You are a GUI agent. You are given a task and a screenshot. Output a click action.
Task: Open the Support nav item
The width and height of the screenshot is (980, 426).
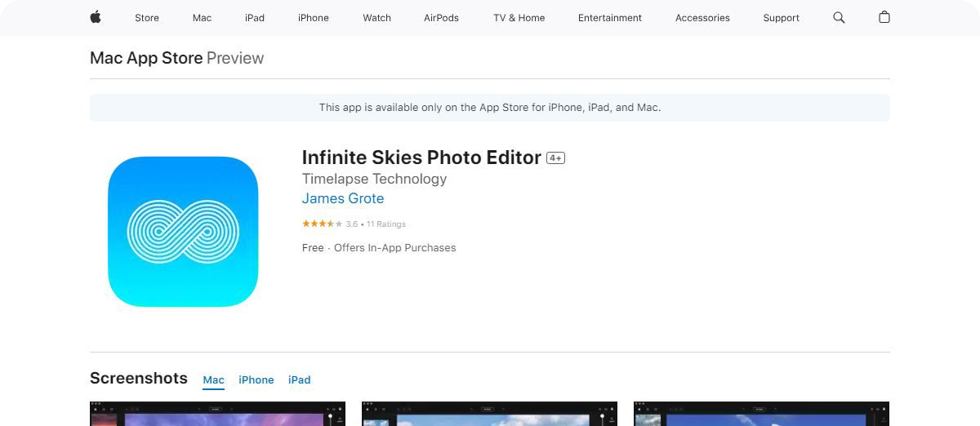781,18
